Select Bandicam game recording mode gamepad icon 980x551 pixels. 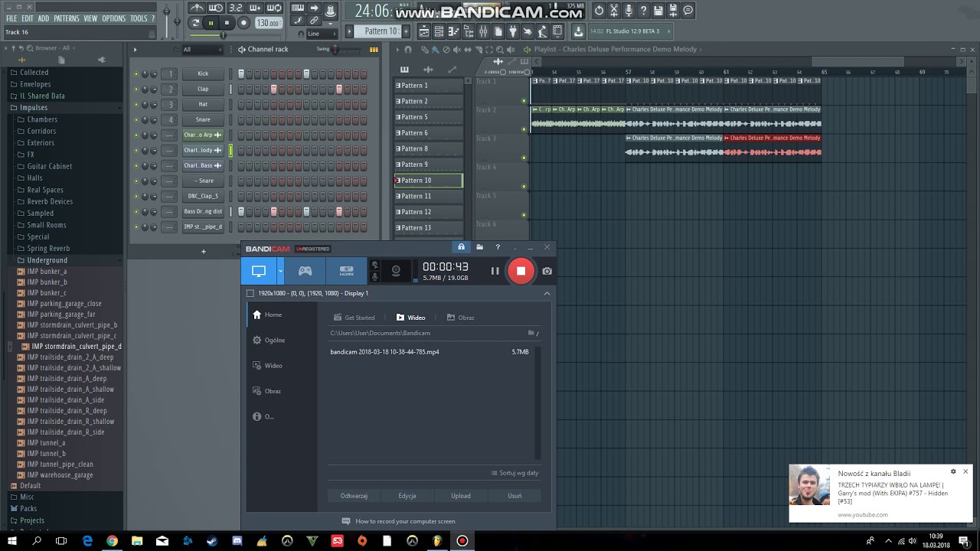[x=305, y=271]
